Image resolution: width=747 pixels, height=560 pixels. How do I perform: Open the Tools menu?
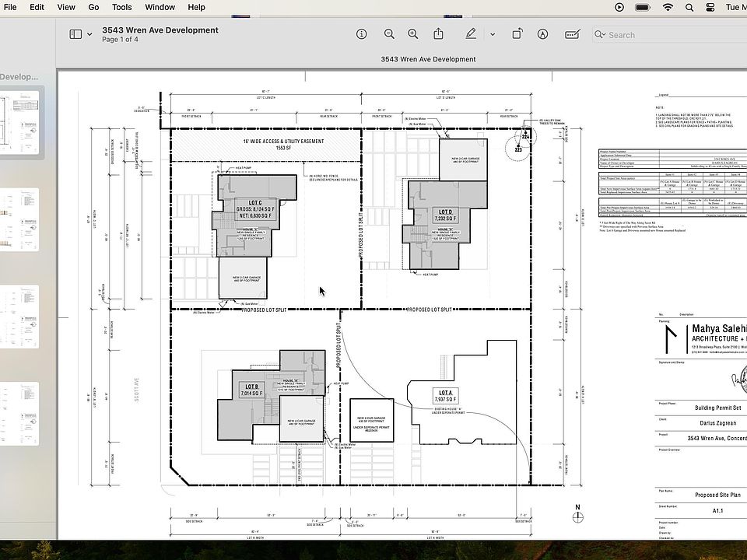coord(122,7)
